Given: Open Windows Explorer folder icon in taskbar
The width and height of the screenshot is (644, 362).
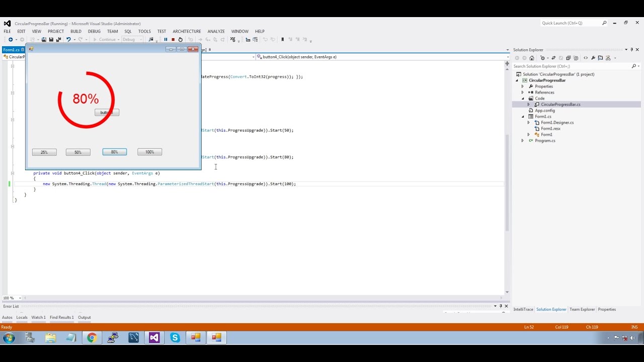Looking at the screenshot, I should click(50, 338).
